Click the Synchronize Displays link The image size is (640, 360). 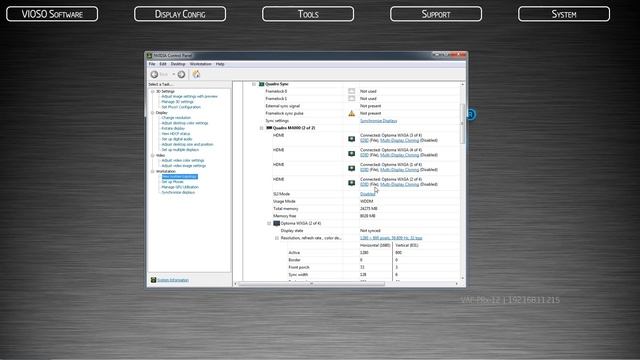(378, 121)
